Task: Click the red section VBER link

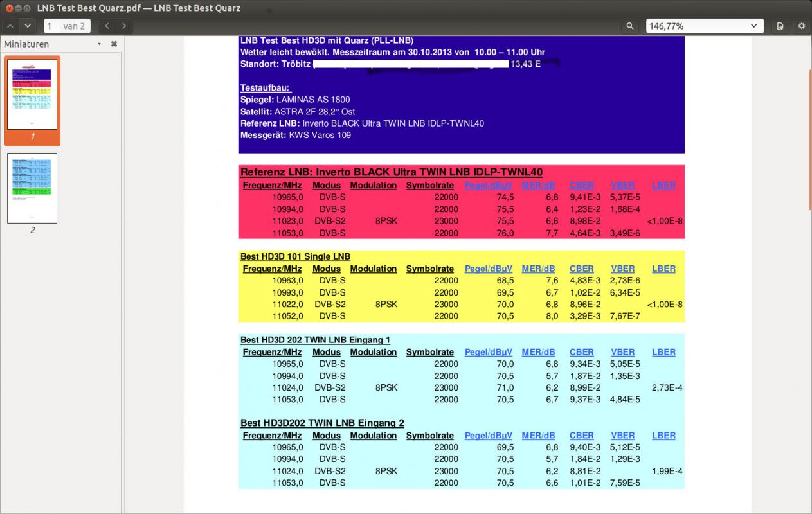Action: tap(622, 186)
